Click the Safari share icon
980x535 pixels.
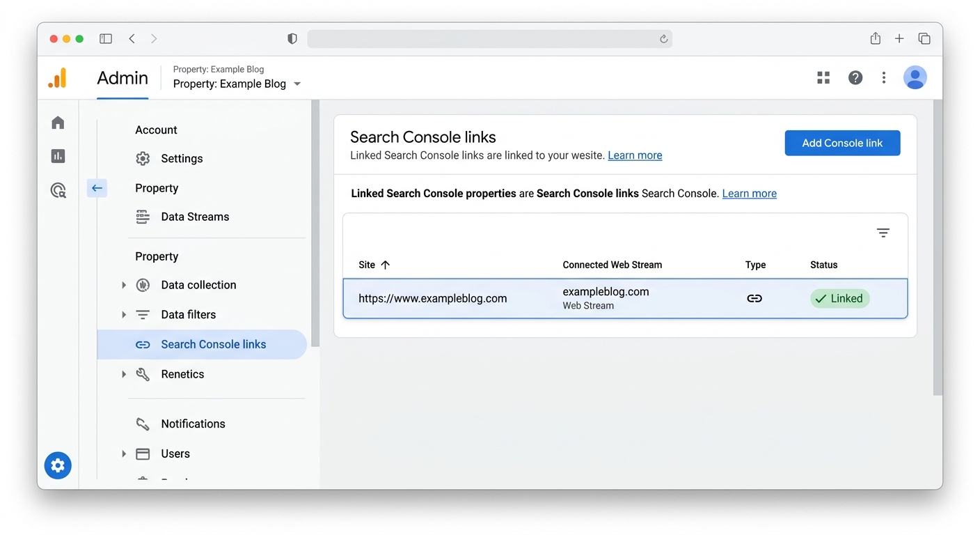(876, 38)
